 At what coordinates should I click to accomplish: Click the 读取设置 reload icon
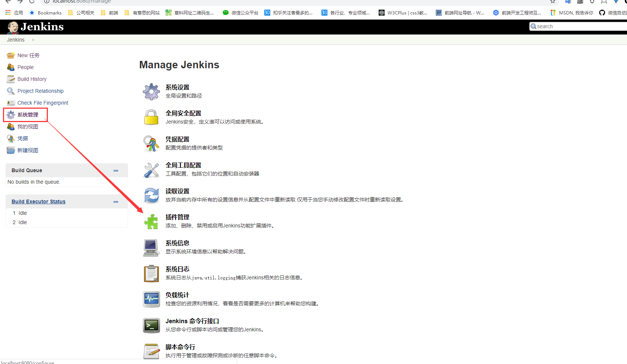151,196
